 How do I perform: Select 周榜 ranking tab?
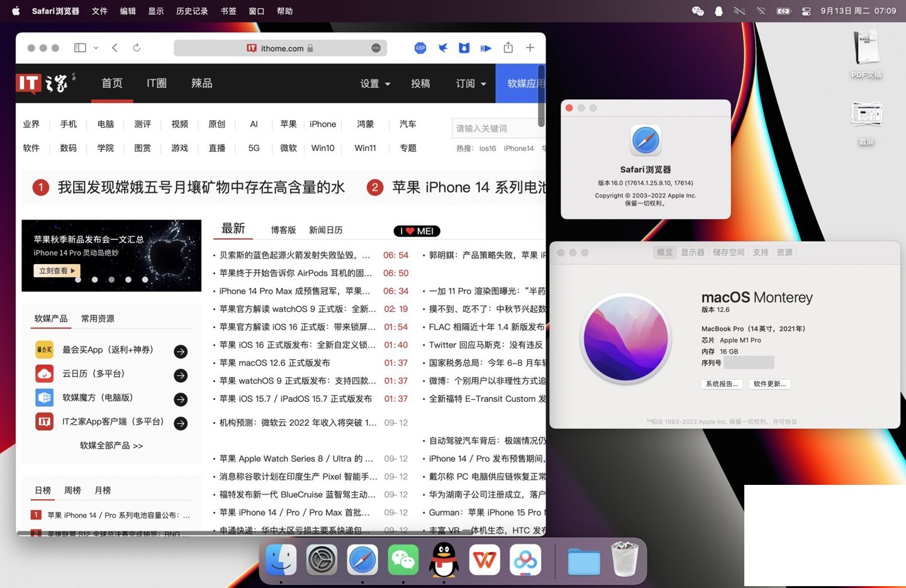tap(72, 491)
